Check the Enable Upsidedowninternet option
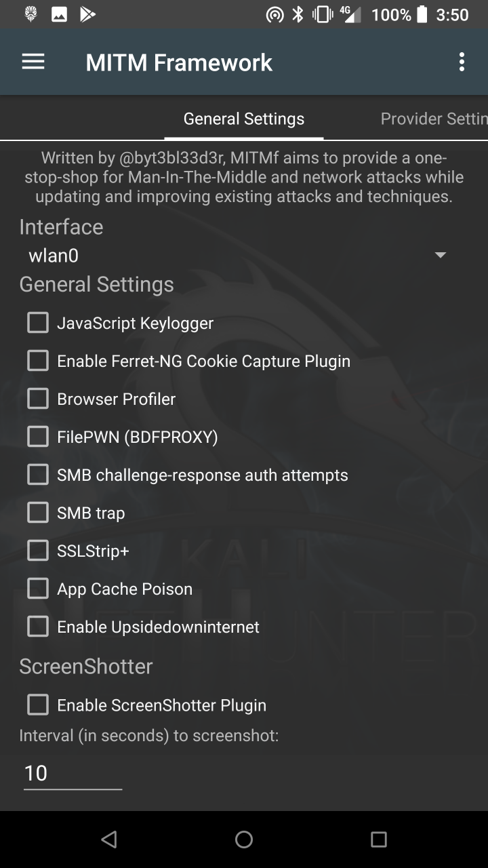Screen dimensions: 488x868 (x=38, y=627)
